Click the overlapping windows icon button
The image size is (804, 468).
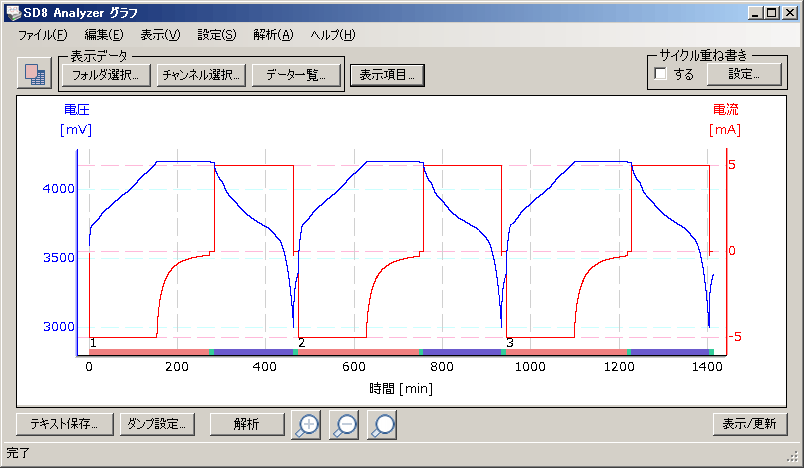pyautogui.click(x=33, y=74)
